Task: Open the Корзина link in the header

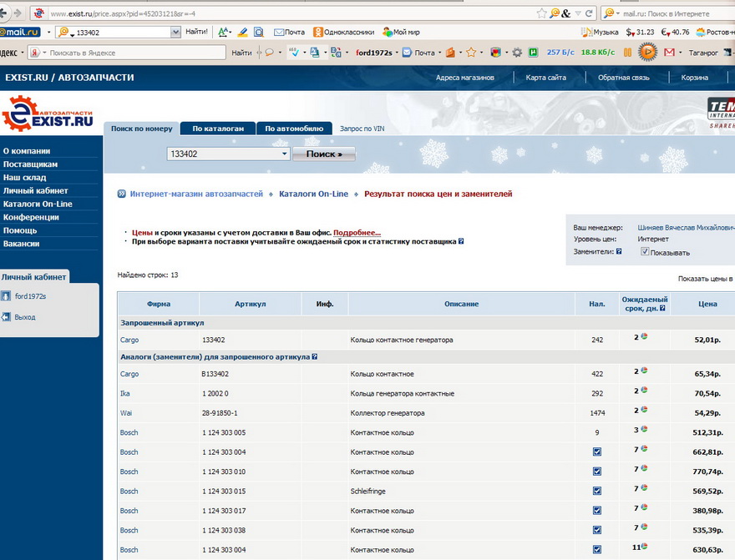Action: (x=695, y=78)
